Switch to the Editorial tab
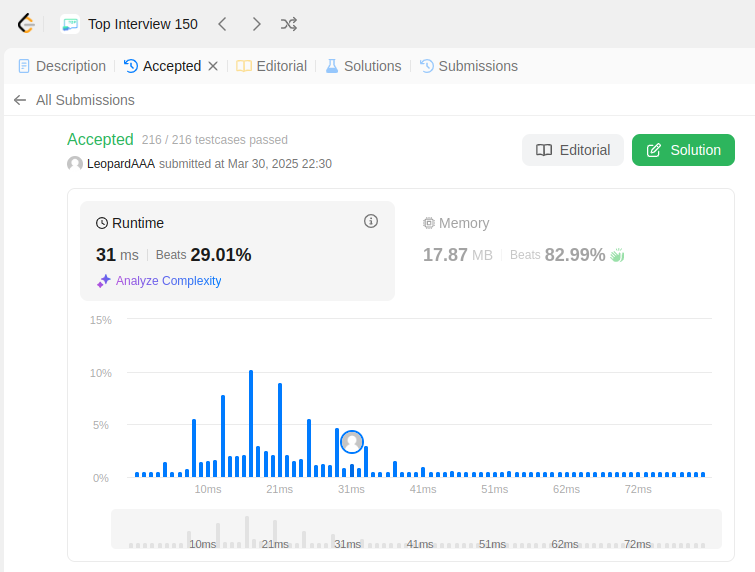Image resolution: width=755 pixels, height=572 pixels. pyautogui.click(x=272, y=66)
